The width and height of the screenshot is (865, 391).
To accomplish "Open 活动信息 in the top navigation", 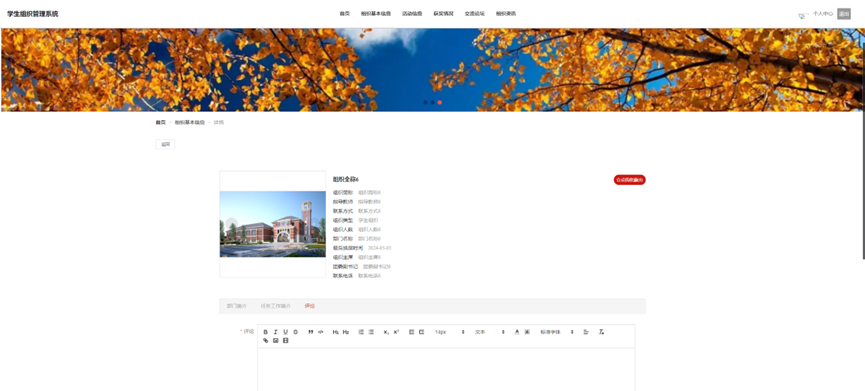I will [x=412, y=14].
